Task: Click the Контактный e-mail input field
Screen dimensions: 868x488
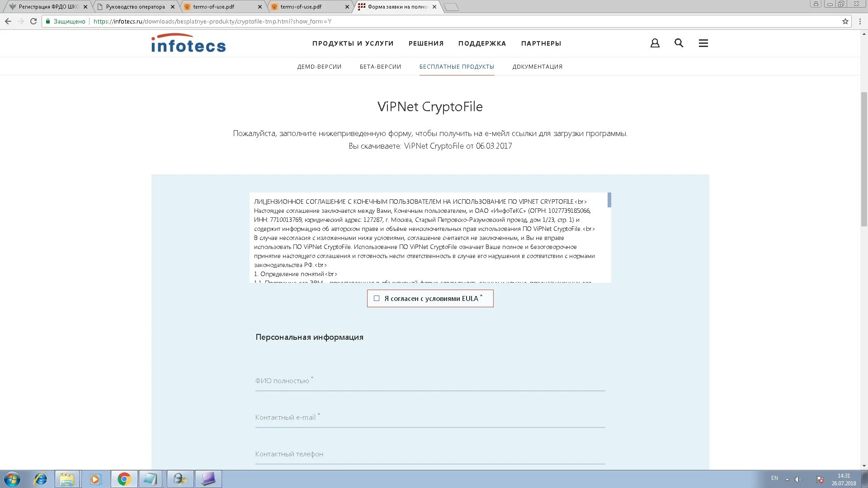Action: click(430, 417)
